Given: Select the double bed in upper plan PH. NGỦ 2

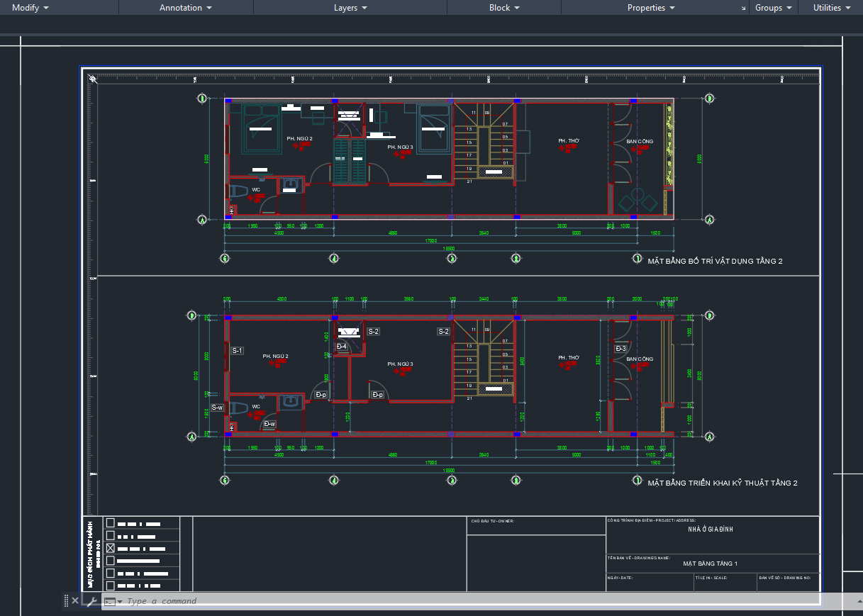Looking at the screenshot, I should (x=262, y=128).
